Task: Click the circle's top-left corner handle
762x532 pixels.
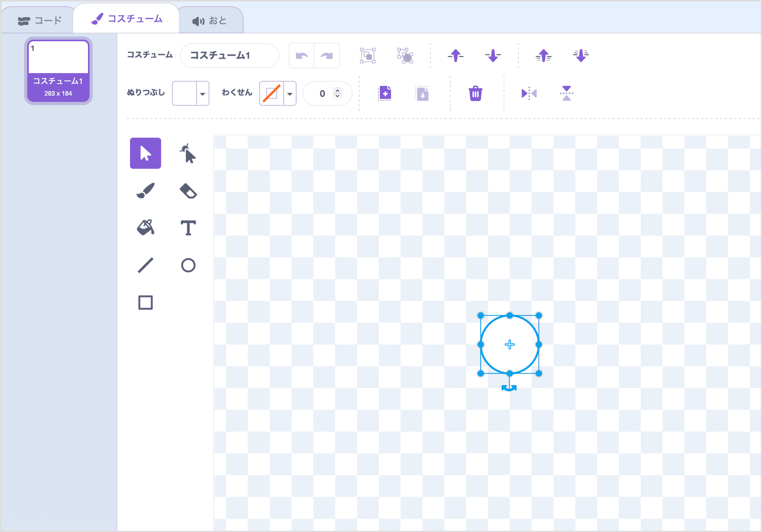Action: (481, 315)
